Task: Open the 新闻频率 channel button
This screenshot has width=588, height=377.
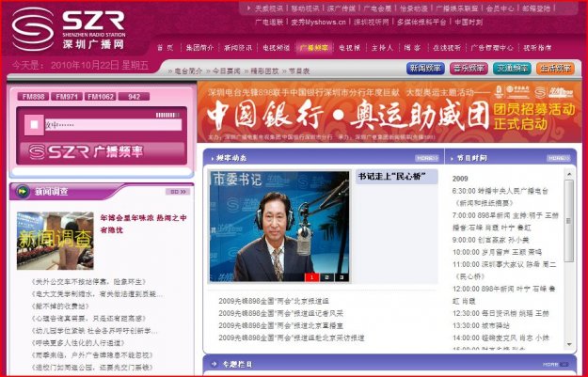Action: pyautogui.click(x=425, y=69)
